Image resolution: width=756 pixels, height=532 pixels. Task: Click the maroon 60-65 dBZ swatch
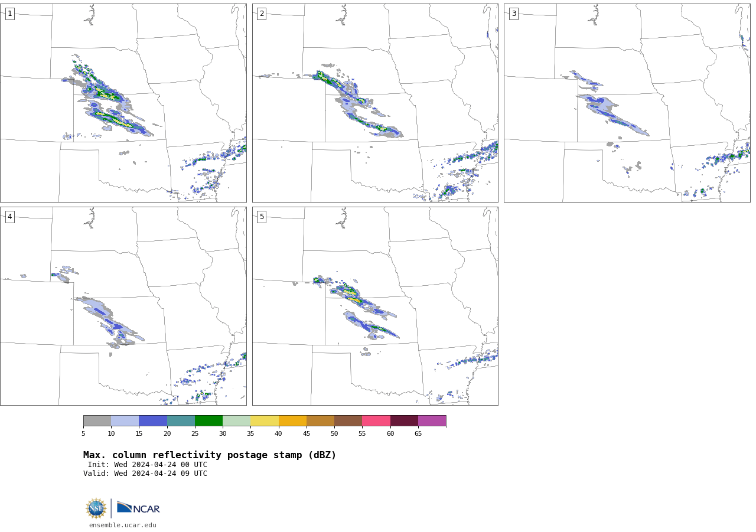tap(404, 420)
